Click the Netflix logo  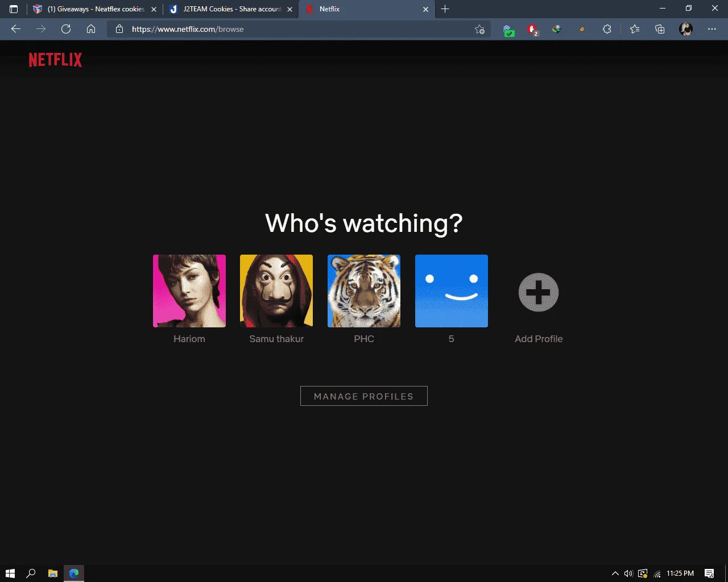click(x=56, y=60)
